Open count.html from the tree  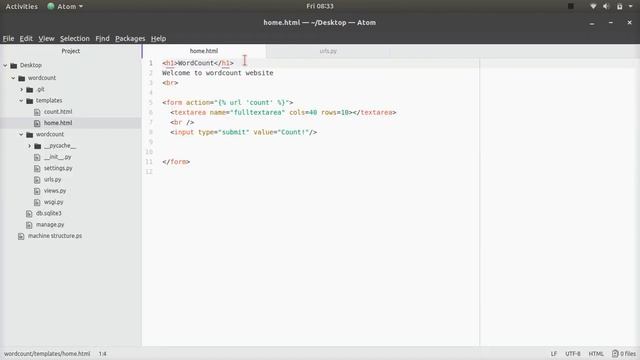(x=58, y=111)
